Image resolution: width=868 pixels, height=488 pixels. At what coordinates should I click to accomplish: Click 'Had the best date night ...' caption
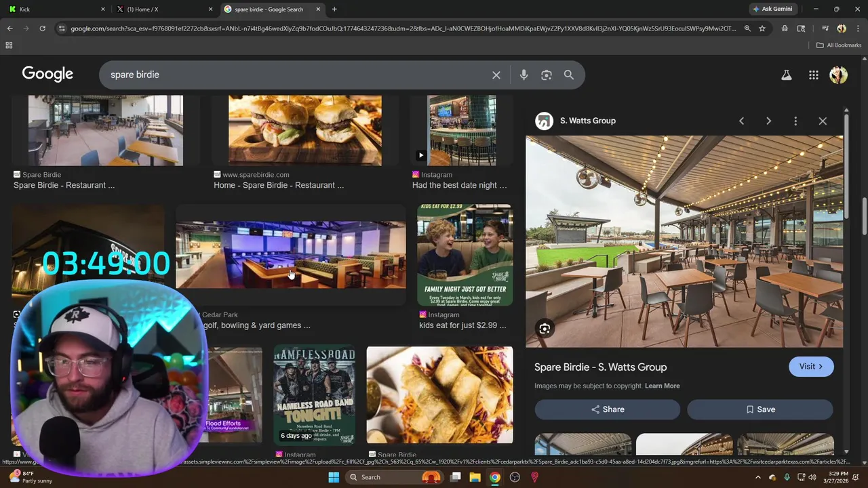(x=459, y=185)
